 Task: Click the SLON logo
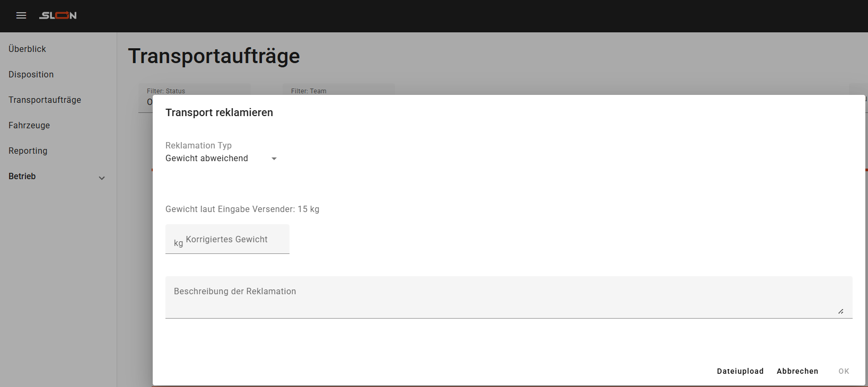(x=58, y=15)
